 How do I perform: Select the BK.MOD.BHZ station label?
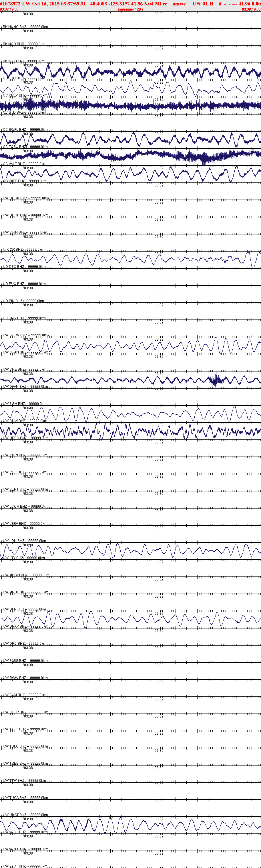24,44
